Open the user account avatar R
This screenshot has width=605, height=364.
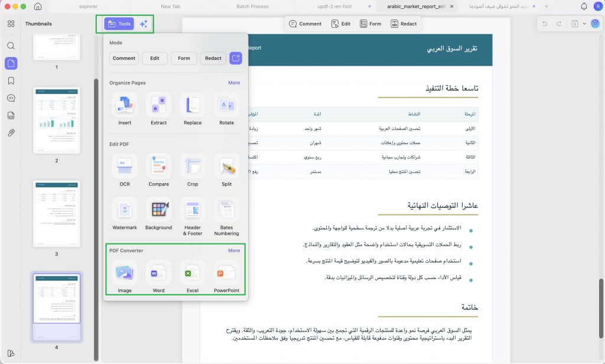tap(598, 6)
